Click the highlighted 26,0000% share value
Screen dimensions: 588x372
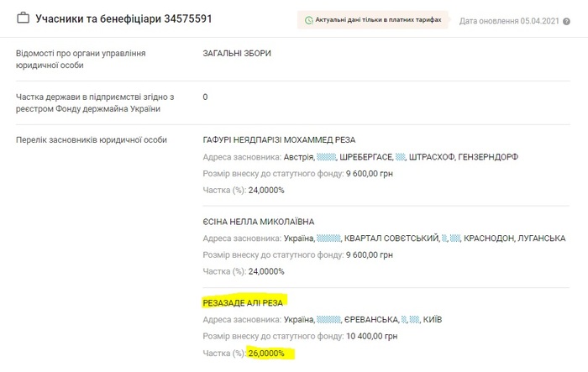pyautogui.click(x=266, y=354)
